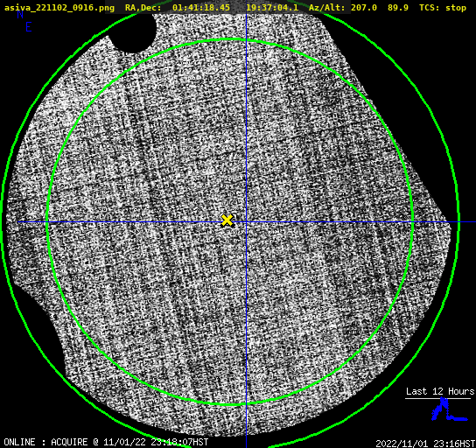Click the azimuth value 207.0
Screen dimensions: 476x448
point(364,7)
